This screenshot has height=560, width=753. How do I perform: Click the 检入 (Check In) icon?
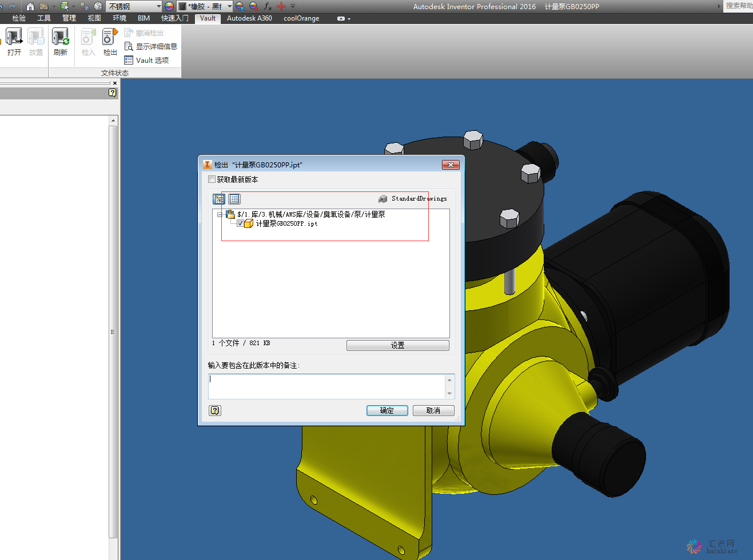88,41
